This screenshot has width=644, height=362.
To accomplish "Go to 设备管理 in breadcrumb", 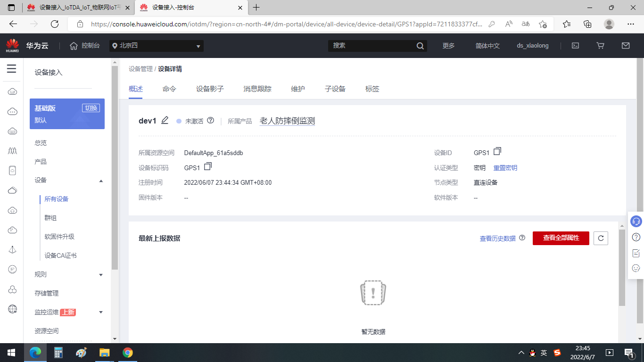I will pyautogui.click(x=140, y=69).
